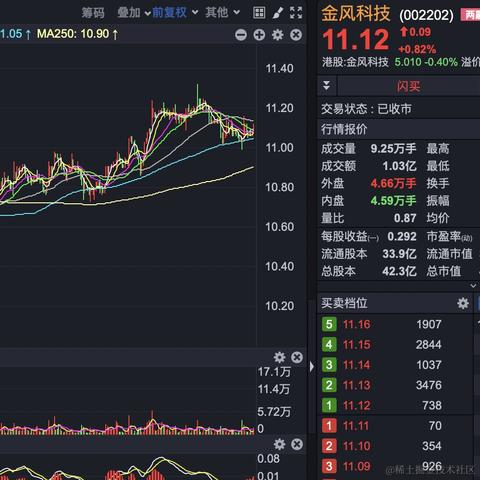Close the MA indicator with X icon
Screen dimensions: 480x480
pos(296,35)
